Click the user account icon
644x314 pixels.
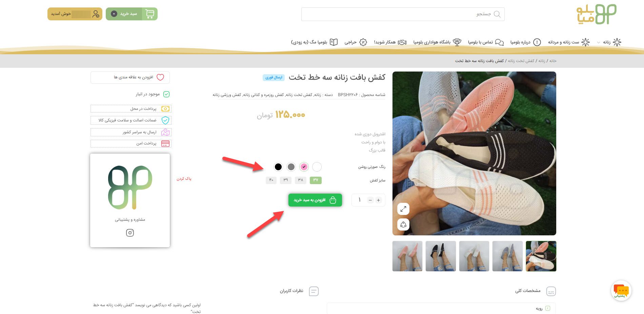96,14
